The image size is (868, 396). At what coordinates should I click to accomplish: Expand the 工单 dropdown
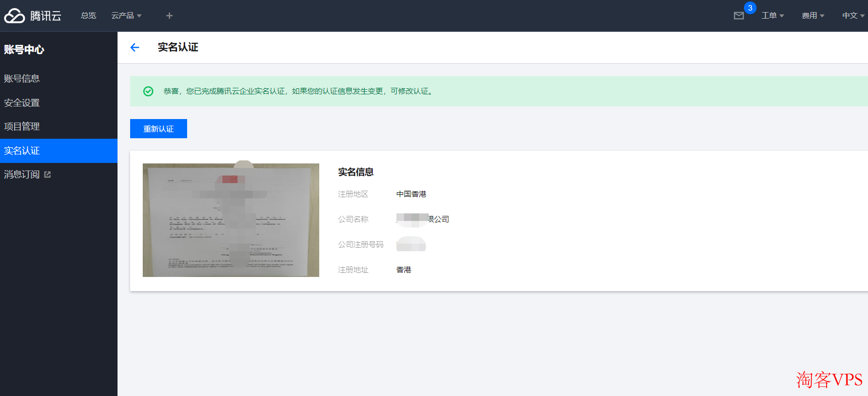(773, 16)
